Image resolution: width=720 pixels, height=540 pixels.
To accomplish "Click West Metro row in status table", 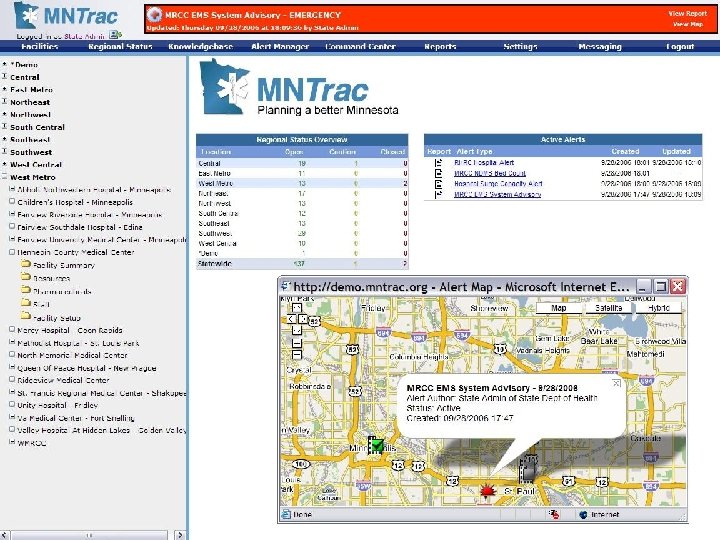I will [302, 183].
